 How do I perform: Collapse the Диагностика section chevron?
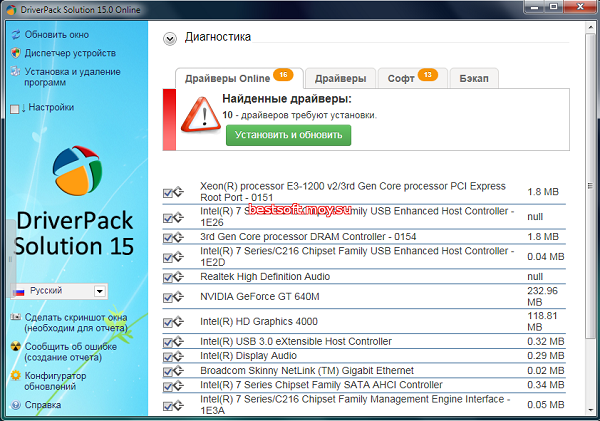click(170, 38)
